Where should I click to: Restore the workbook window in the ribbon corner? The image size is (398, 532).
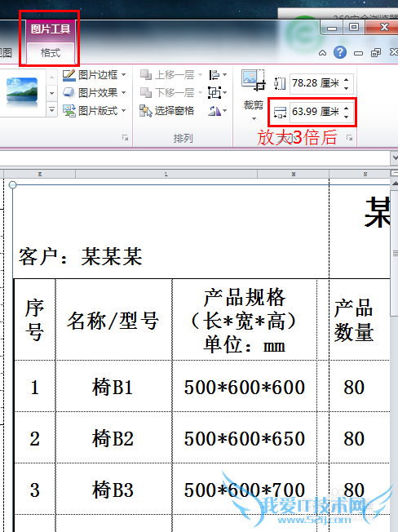[376, 53]
